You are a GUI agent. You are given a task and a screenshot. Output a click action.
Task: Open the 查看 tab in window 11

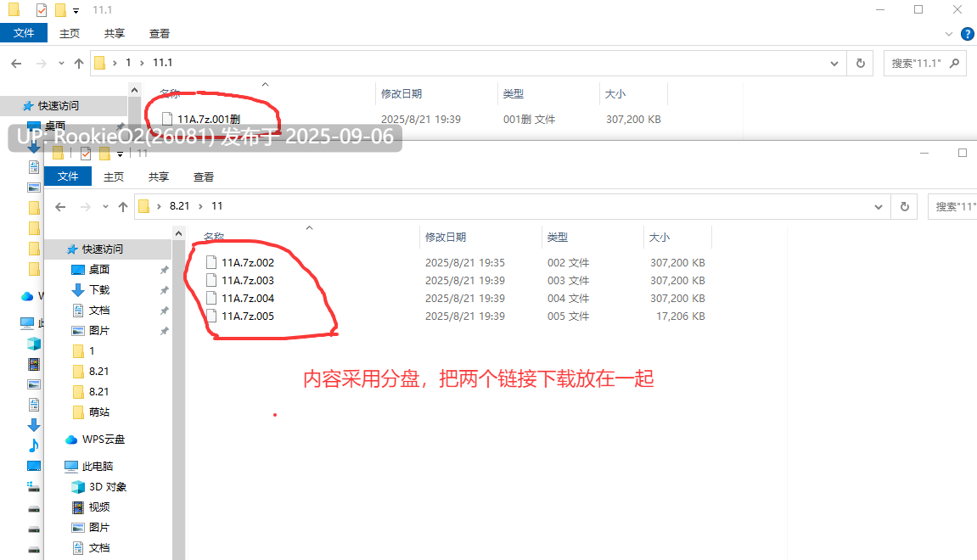203,176
